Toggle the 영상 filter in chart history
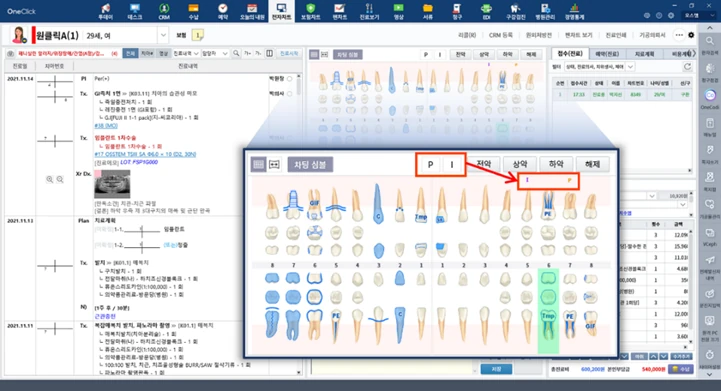 [163, 53]
